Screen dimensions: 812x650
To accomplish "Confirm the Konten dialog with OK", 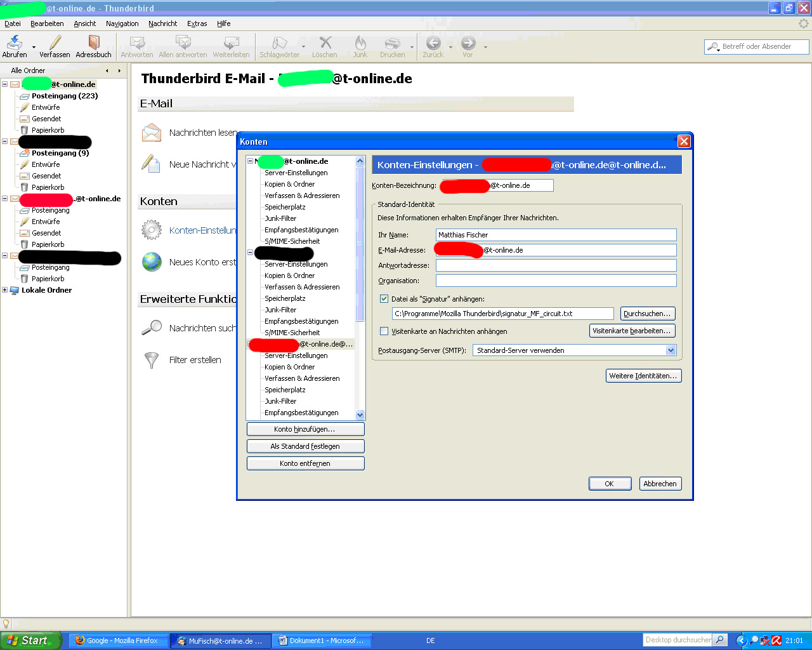I will 609,484.
